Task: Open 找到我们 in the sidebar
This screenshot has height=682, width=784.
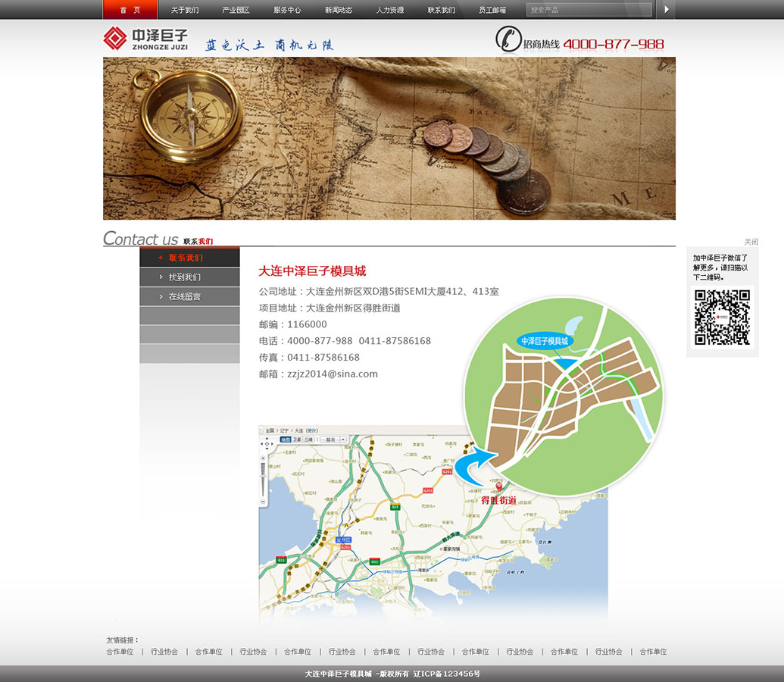Action: click(x=185, y=277)
